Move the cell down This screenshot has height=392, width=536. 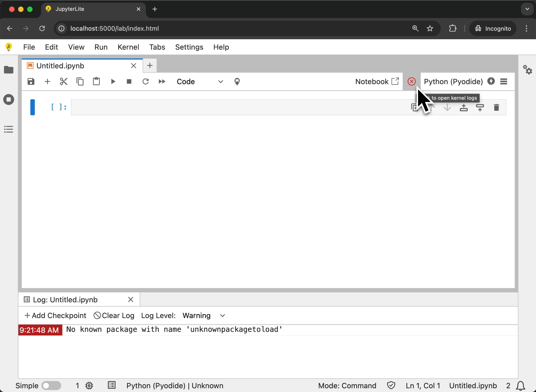coord(447,107)
